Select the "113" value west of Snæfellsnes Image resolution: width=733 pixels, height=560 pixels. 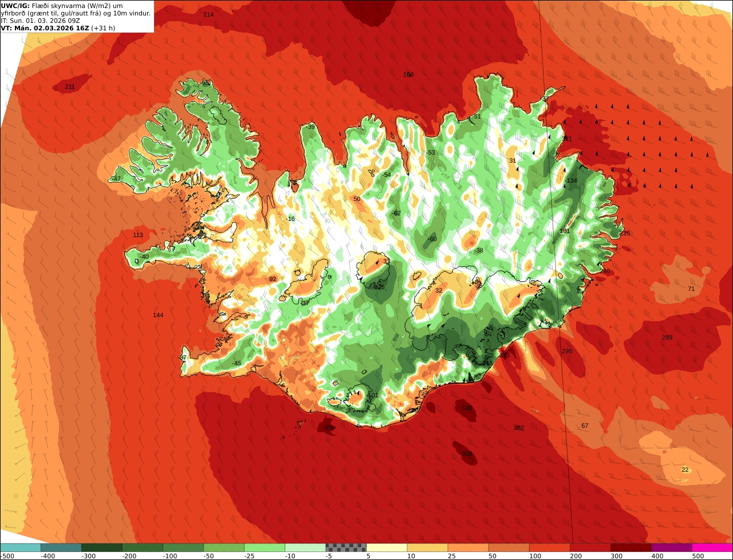[138, 235]
